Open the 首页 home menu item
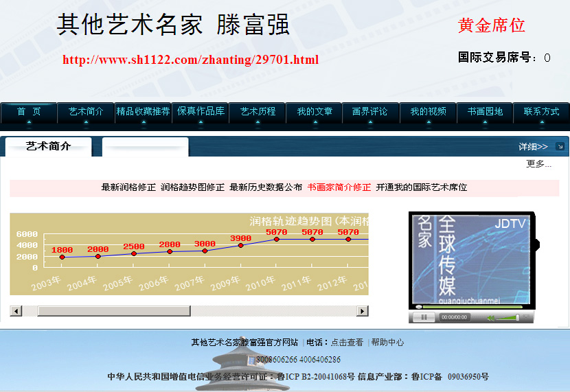The width and height of the screenshot is (570, 392). [29, 111]
